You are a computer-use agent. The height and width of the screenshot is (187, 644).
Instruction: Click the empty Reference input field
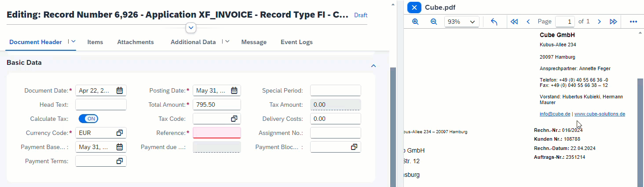[x=216, y=133]
